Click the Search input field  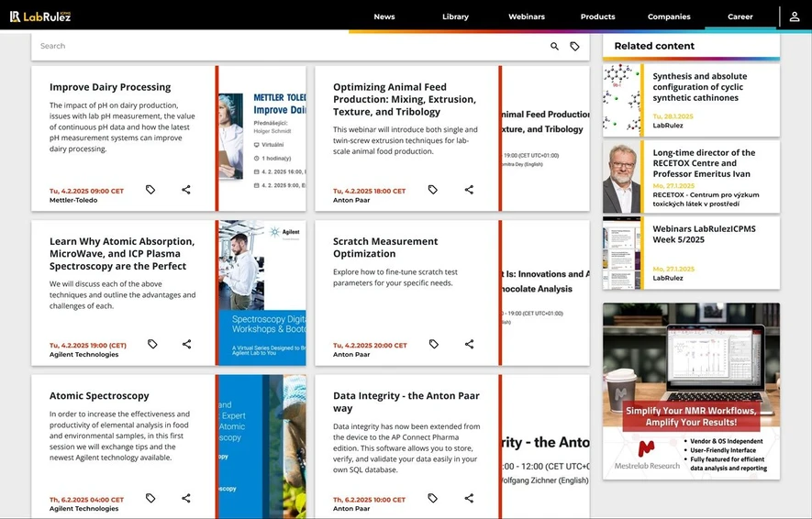point(290,46)
